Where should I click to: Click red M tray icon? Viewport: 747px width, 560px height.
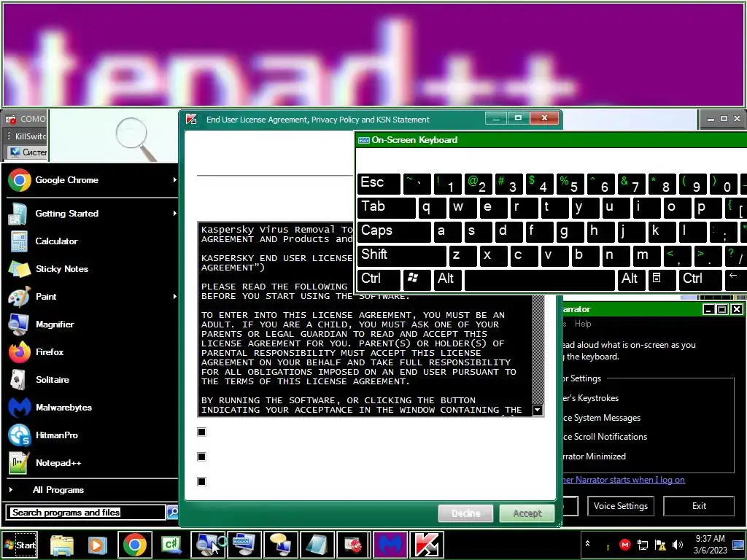[625, 544]
